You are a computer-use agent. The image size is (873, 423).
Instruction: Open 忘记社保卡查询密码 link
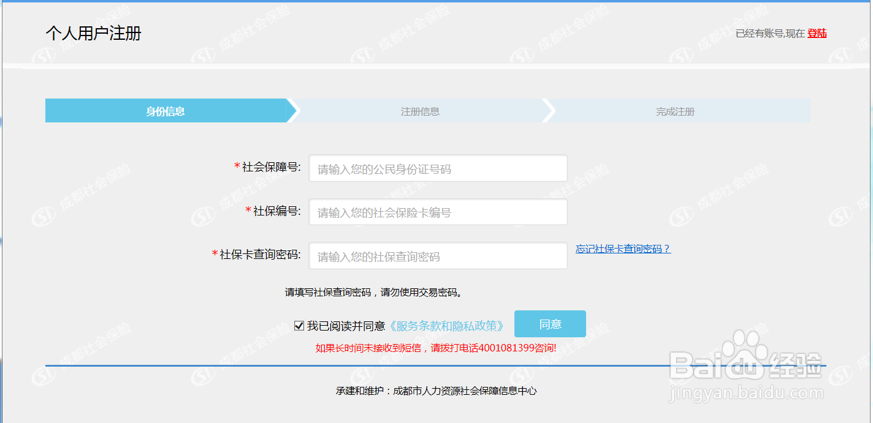(x=623, y=249)
